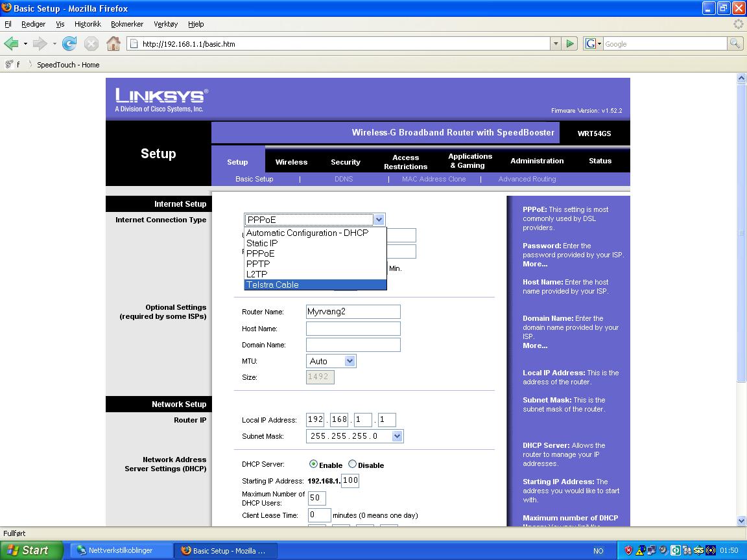
Task: Open the Firefox home page icon
Action: point(113,44)
